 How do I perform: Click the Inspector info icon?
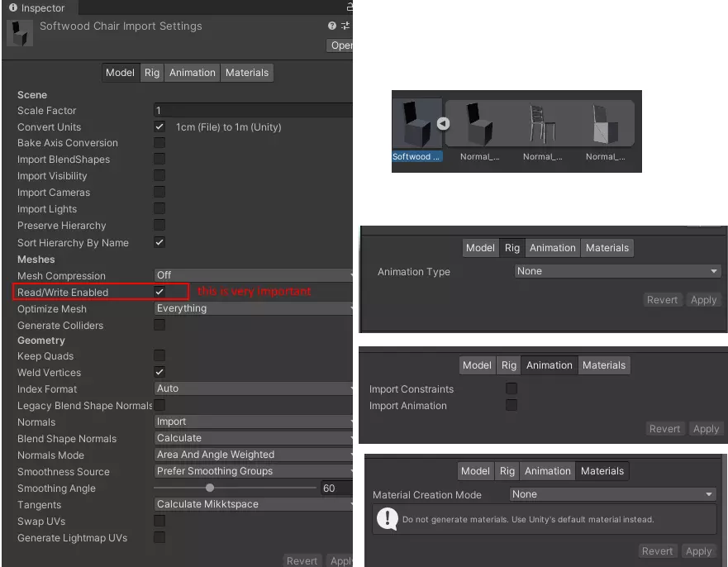click(13, 7)
